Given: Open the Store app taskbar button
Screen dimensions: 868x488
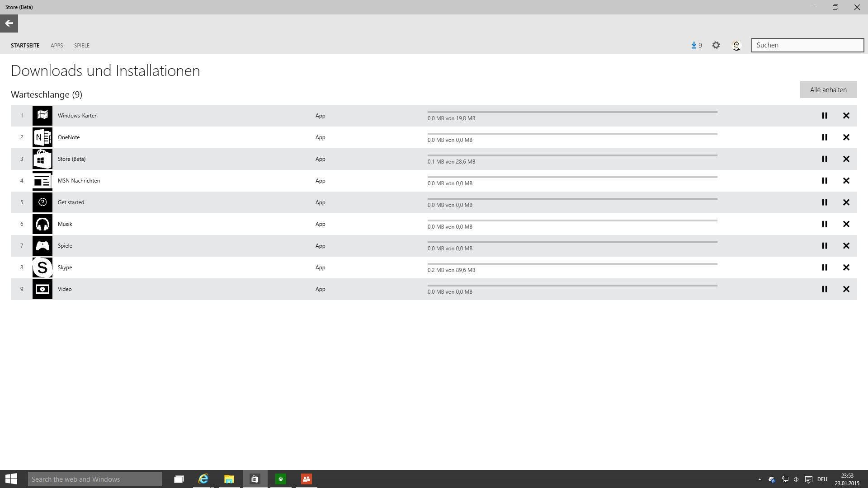Looking at the screenshot, I should pyautogui.click(x=255, y=479).
